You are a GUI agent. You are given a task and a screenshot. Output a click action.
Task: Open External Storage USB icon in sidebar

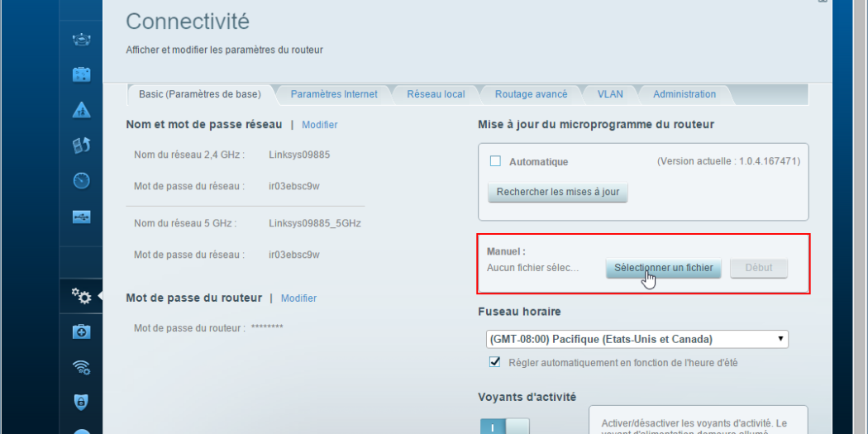point(82,217)
